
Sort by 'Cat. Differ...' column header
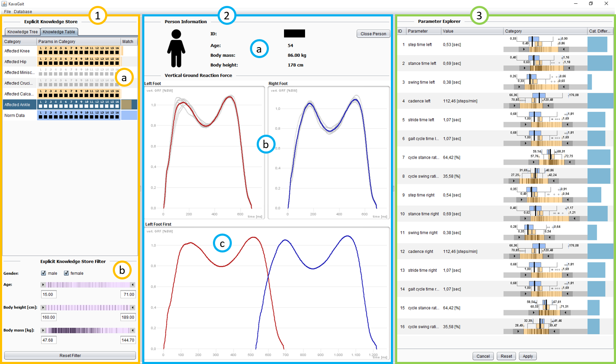[x=600, y=31]
